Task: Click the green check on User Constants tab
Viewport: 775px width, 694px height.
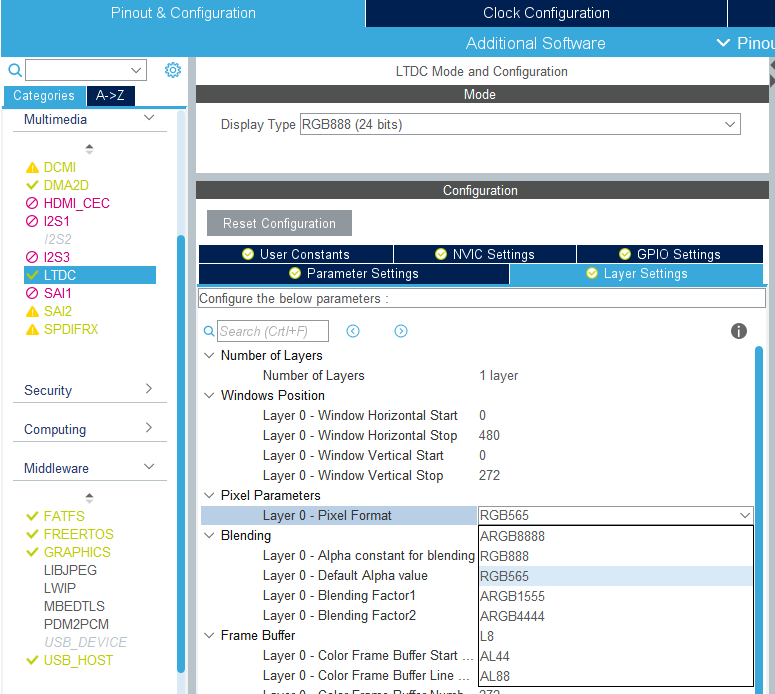Action: click(248, 254)
